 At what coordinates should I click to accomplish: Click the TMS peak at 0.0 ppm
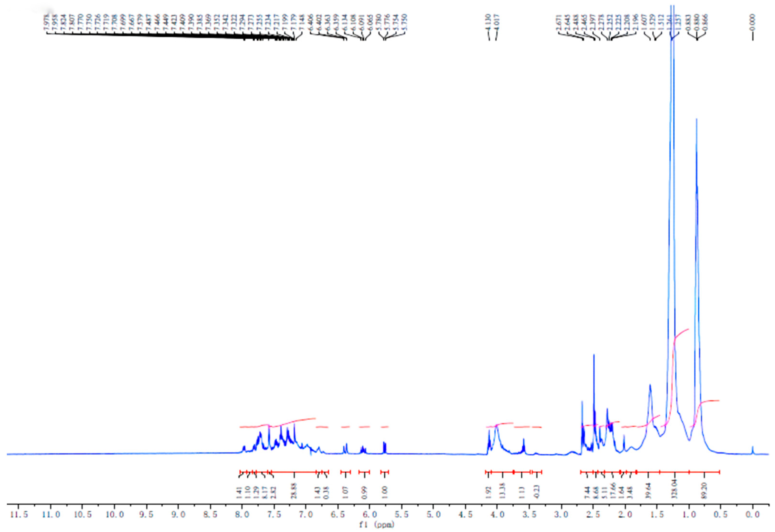click(x=752, y=450)
